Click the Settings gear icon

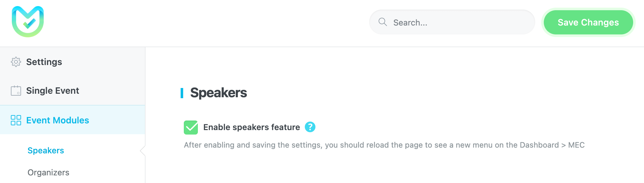click(x=16, y=62)
